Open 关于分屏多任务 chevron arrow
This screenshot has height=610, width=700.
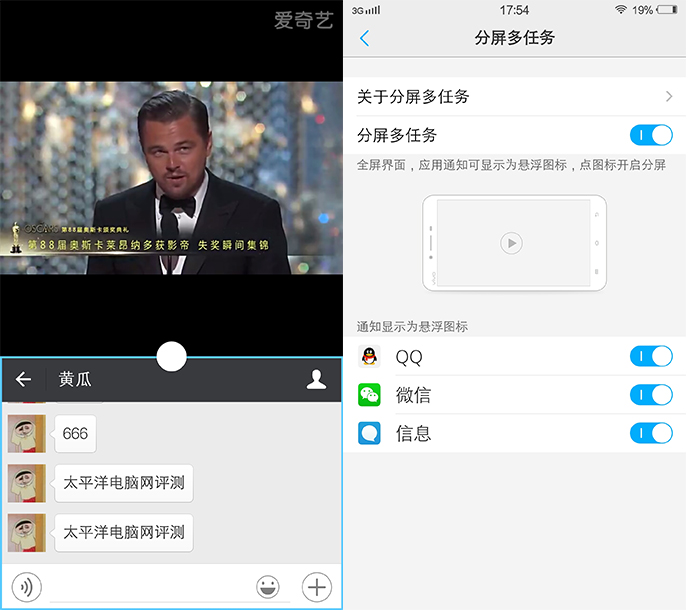[x=668, y=97]
